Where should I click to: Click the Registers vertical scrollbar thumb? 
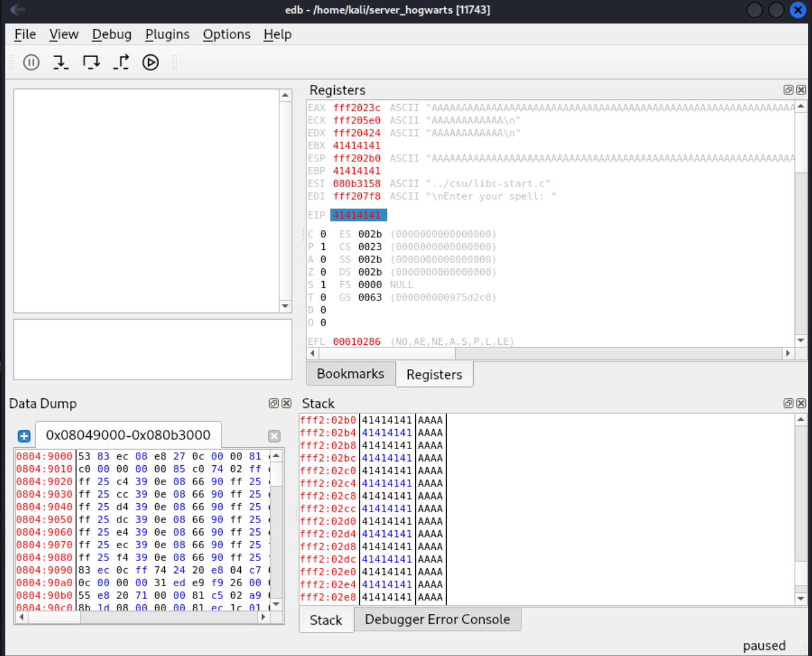pyautogui.click(x=801, y=143)
